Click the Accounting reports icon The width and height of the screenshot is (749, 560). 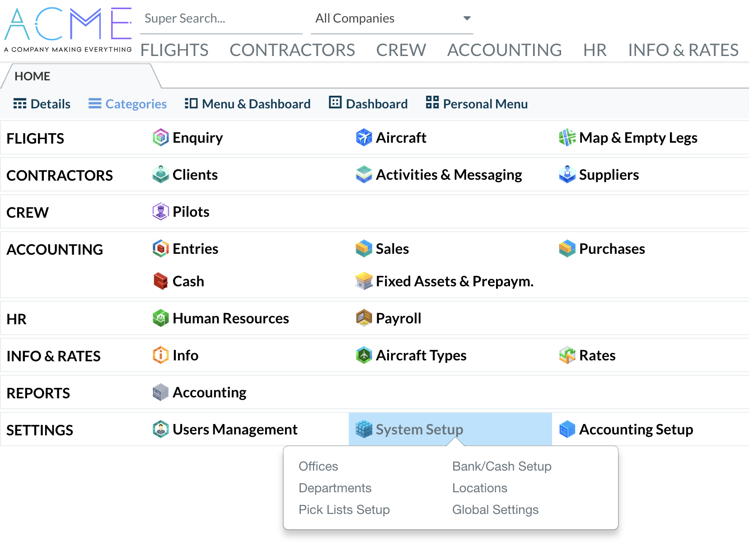[x=160, y=392]
